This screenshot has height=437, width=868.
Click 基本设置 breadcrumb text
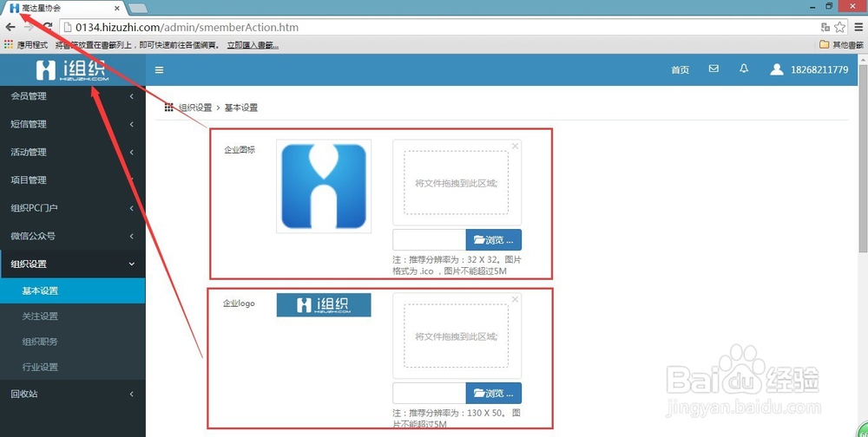pyautogui.click(x=241, y=108)
